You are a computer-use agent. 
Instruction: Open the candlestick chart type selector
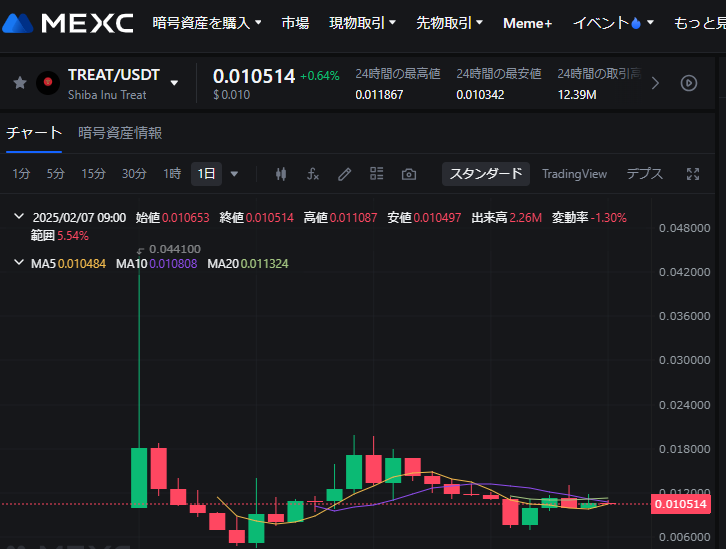pos(281,174)
